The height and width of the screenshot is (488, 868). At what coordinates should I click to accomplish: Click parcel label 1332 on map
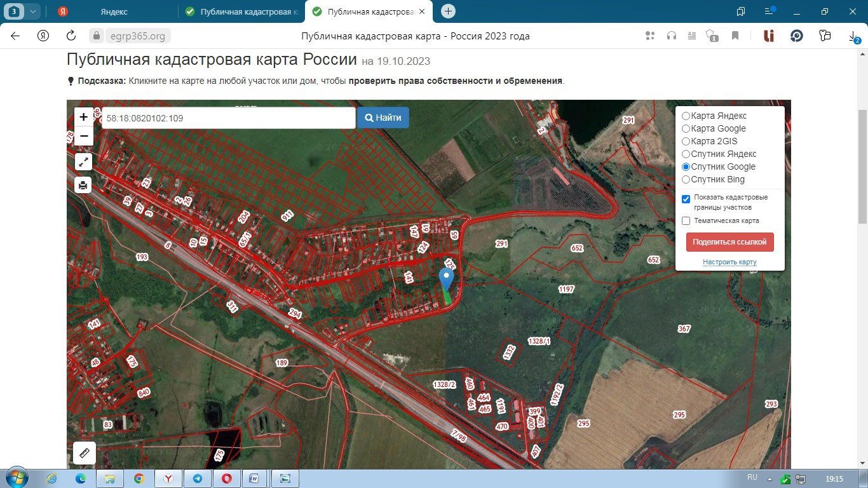(x=509, y=352)
